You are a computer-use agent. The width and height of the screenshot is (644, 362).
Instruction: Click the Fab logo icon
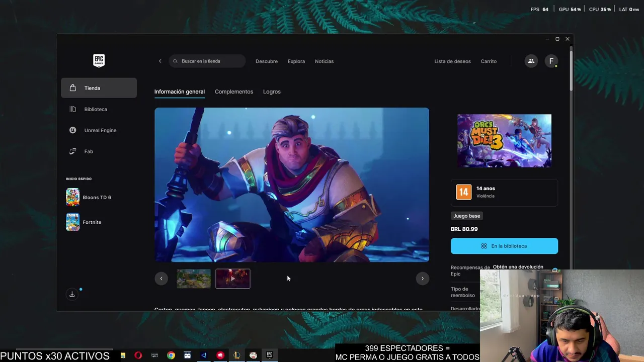click(73, 151)
